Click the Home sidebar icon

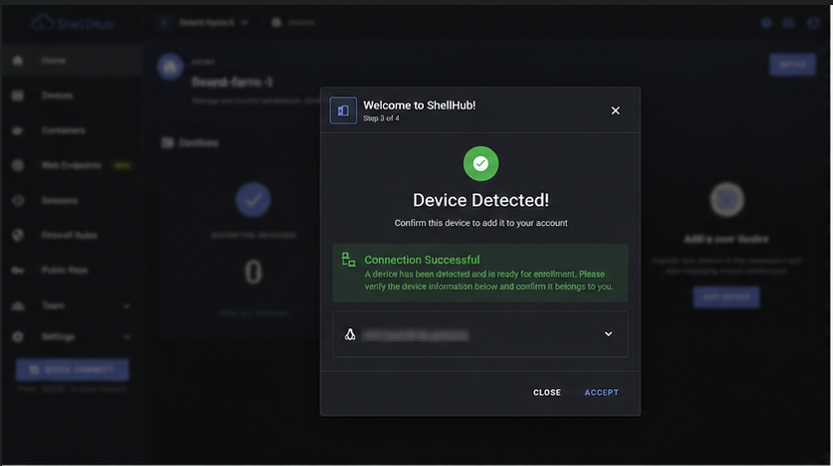[x=18, y=61]
